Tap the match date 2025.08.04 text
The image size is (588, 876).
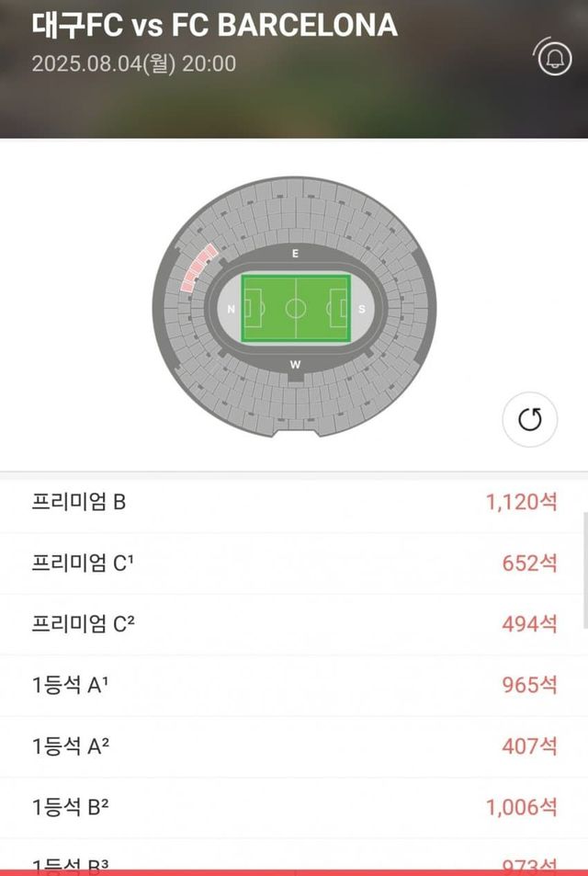click(x=133, y=63)
